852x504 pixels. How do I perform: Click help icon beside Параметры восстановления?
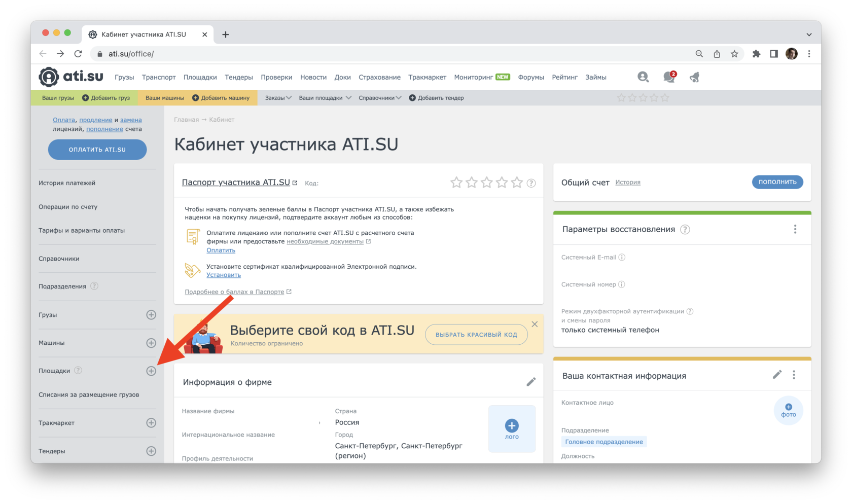coord(685,229)
